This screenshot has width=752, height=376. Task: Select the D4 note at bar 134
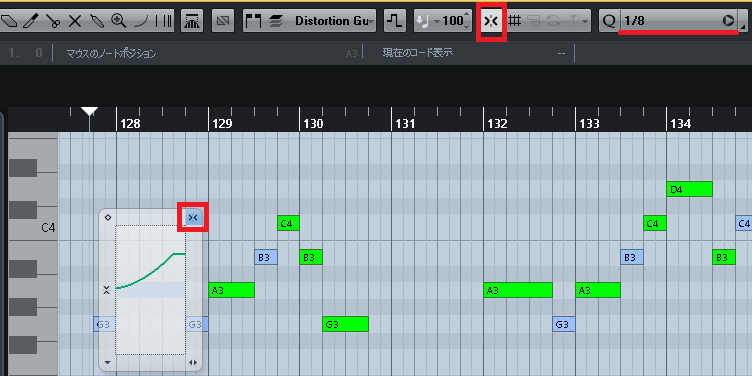[x=689, y=189]
